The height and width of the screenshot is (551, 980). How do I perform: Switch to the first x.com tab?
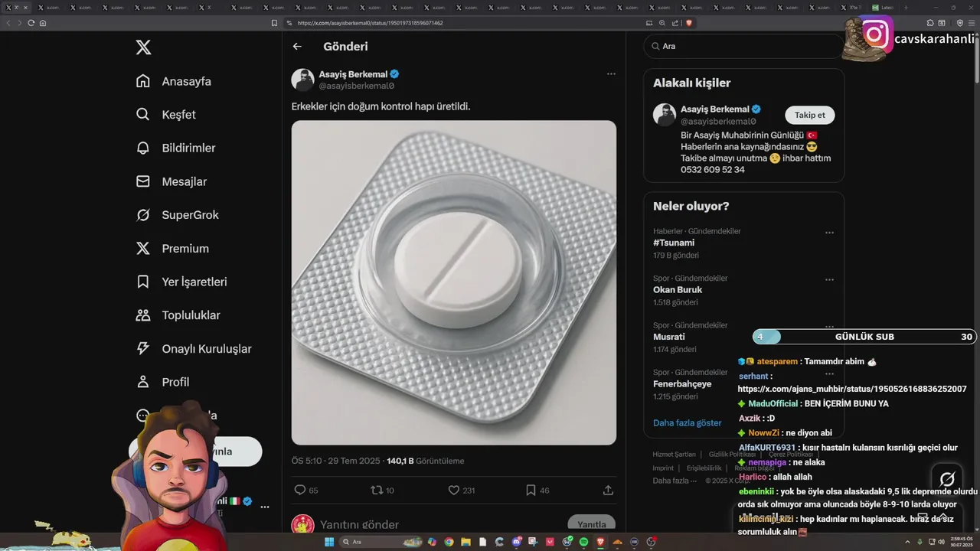pos(15,8)
